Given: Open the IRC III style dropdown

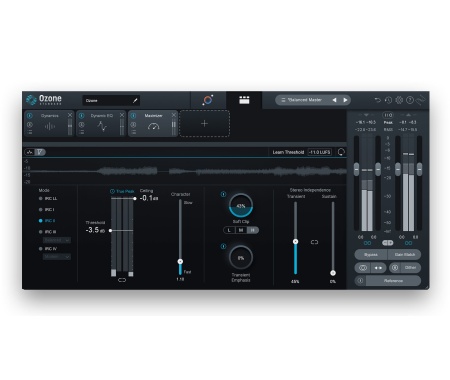Looking at the screenshot, I should point(57,240).
